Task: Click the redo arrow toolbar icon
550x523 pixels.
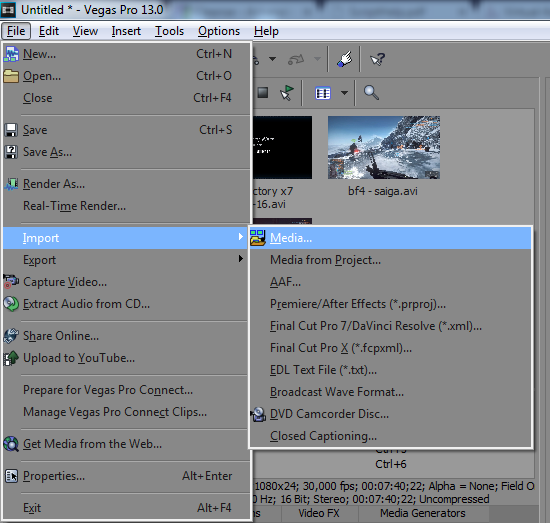Action: pos(296,59)
